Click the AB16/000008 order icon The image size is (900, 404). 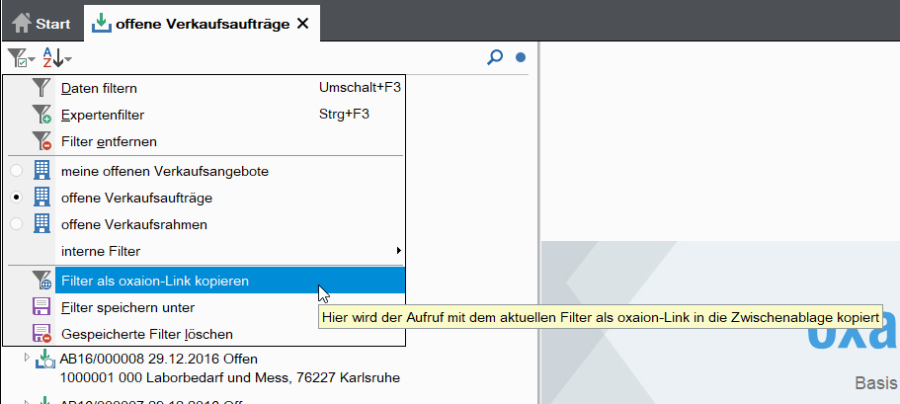45,359
